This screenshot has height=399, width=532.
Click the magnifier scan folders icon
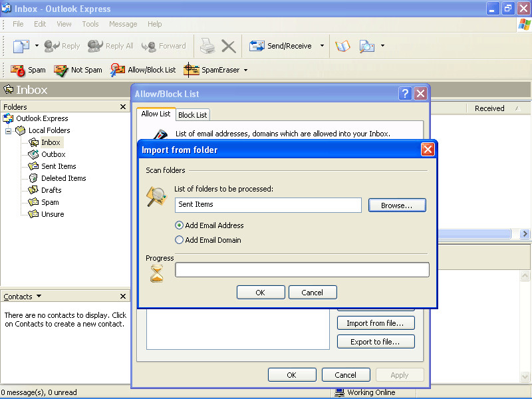tap(156, 196)
